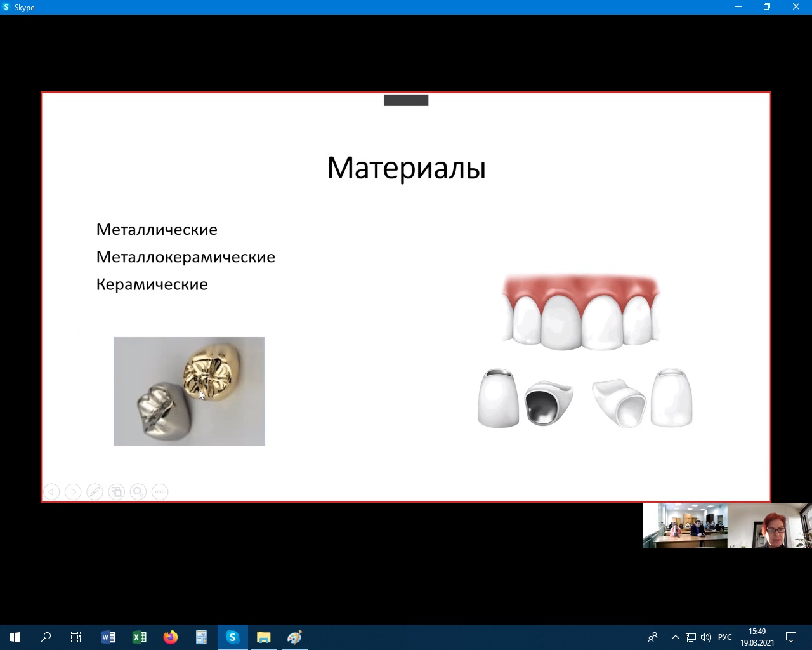Activate the slide zoom magnifier icon

click(x=138, y=492)
